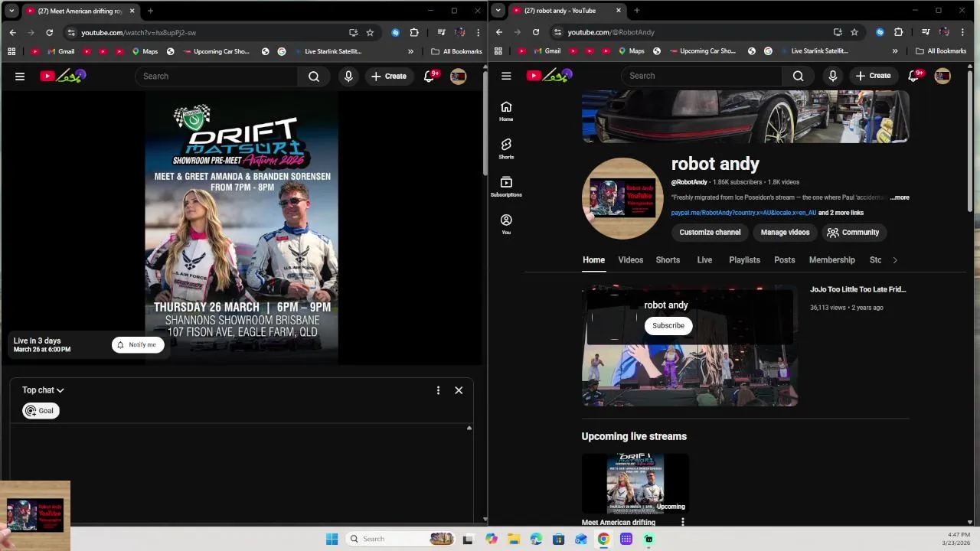
Task: Open Shorts in the YouTube sidebar
Action: tap(506, 148)
